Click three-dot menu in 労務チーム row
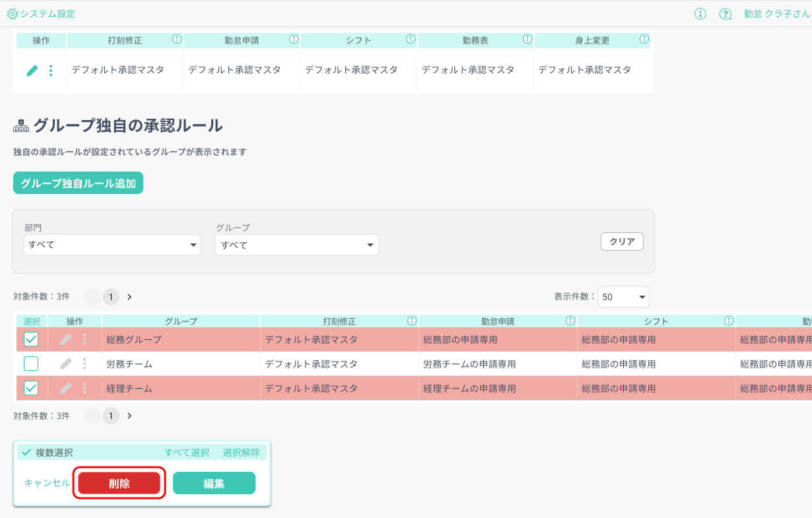The image size is (812, 518). [85, 364]
